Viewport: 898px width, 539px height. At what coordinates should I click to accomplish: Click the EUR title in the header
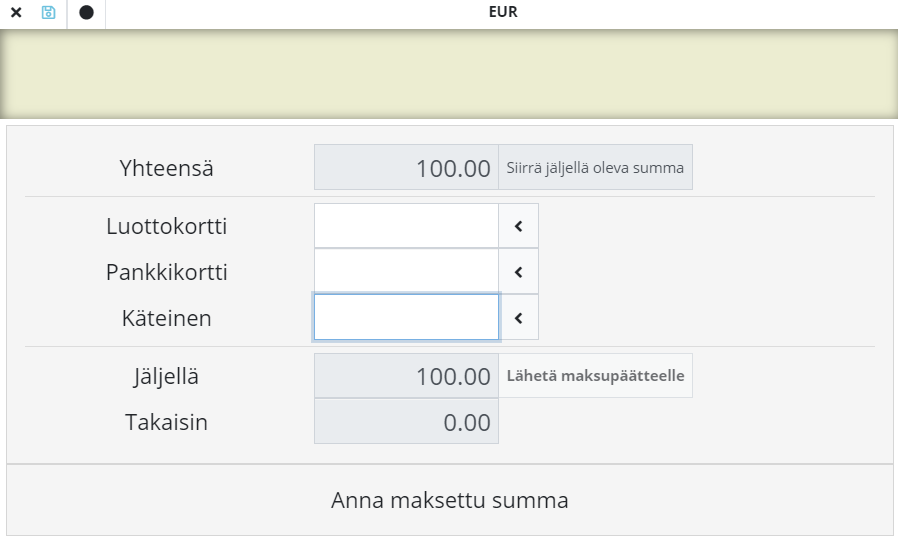503,13
